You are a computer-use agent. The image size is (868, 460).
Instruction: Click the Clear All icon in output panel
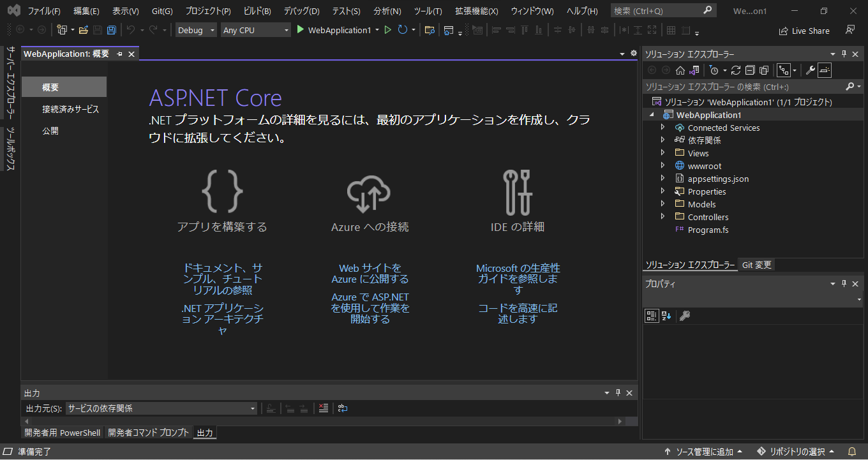[324, 408]
